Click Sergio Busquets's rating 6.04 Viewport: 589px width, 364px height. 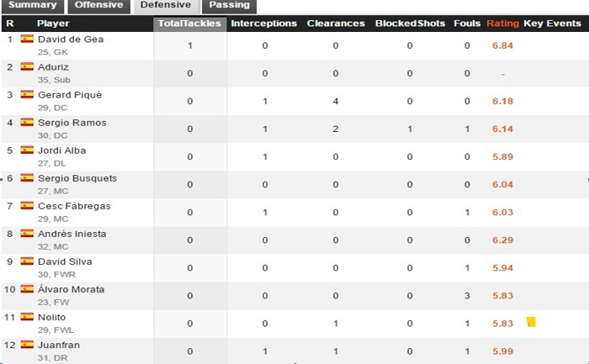tap(502, 185)
